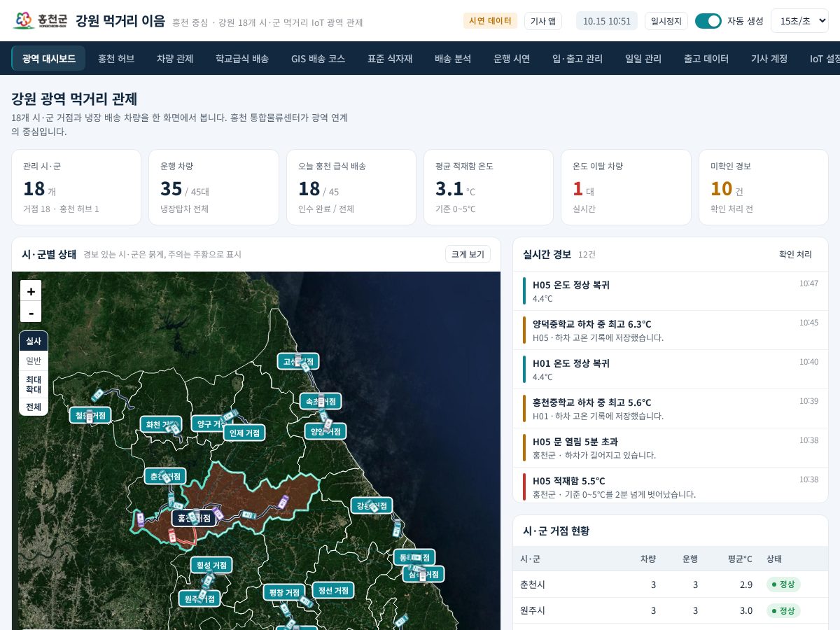Open the 운행 시연 tab
Viewport: 840px width, 630px height.
[512, 59]
